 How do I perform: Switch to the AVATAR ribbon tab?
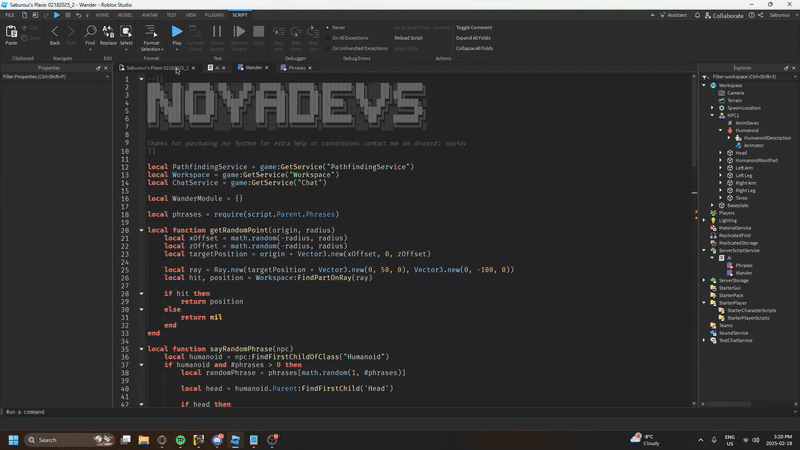[149, 15]
